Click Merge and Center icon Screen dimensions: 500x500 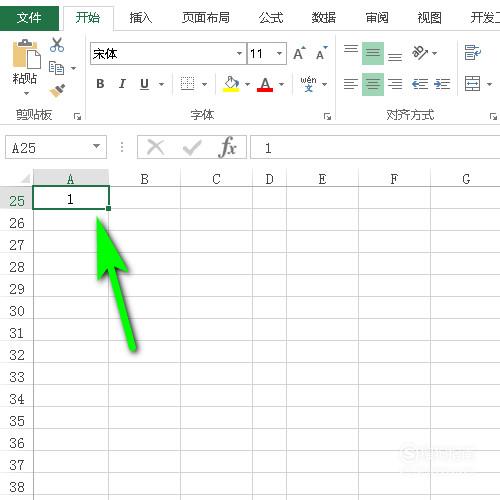pos(473,84)
